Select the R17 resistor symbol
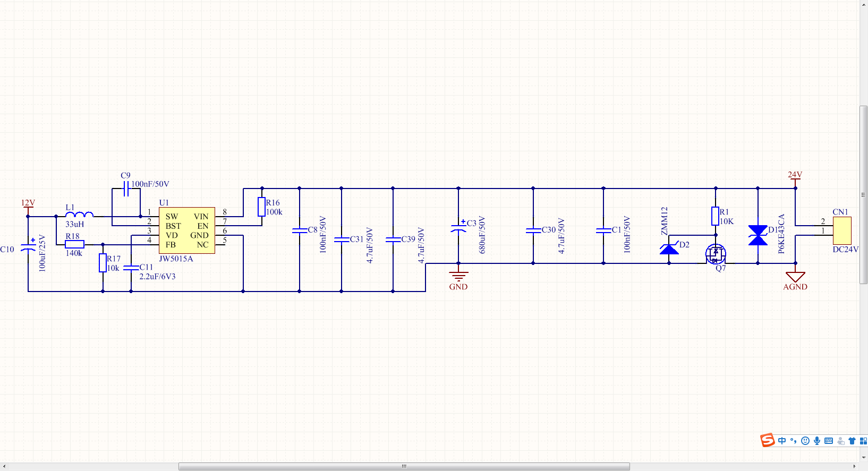The height and width of the screenshot is (471, 868). point(103,263)
